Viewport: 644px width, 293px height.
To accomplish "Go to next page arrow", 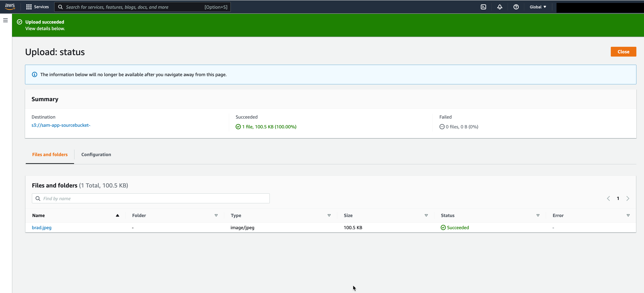I will [628, 198].
